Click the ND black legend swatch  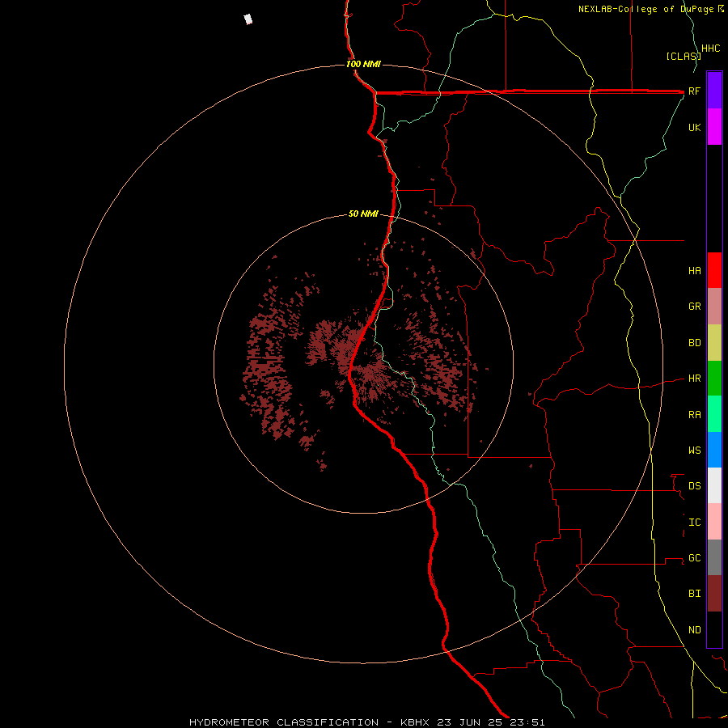[714, 629]
